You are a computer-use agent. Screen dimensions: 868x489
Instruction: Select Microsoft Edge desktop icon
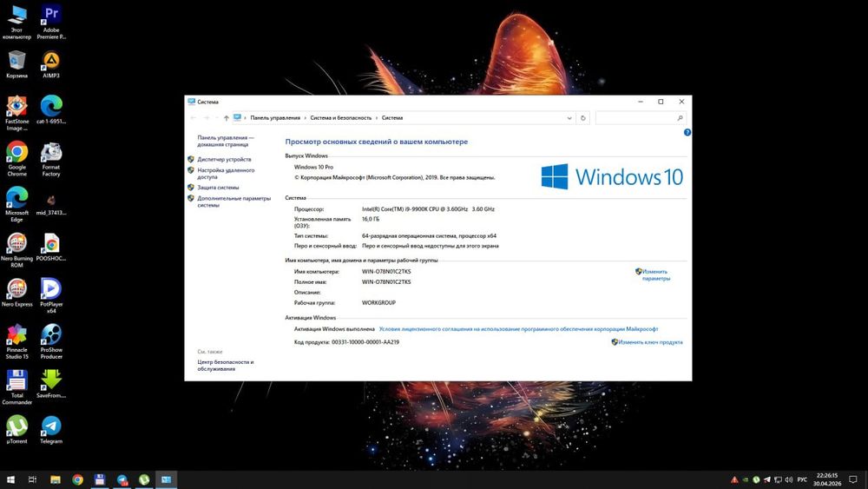tap(16, 205)
